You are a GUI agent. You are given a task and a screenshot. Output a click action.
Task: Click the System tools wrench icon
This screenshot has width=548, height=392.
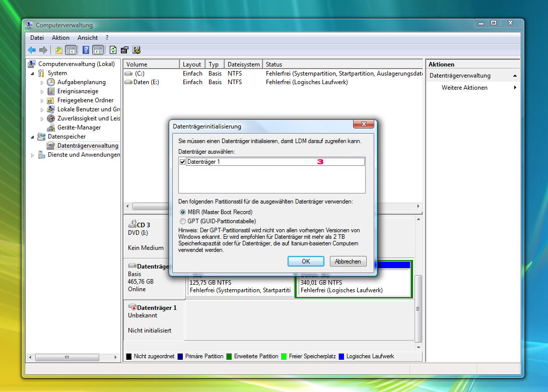point(41,73)
